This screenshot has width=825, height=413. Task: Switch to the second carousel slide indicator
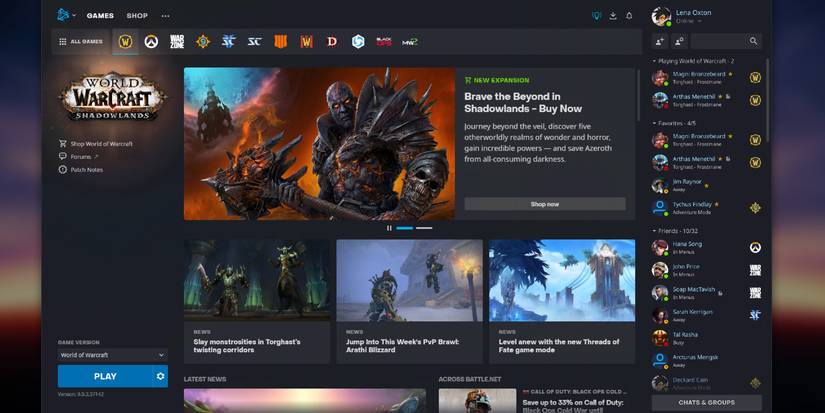(424, 228)
